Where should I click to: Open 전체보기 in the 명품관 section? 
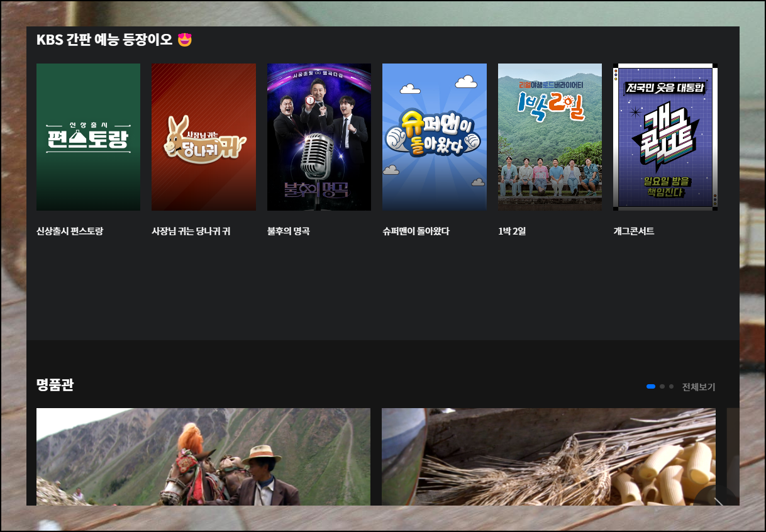(x=699, y=387)
